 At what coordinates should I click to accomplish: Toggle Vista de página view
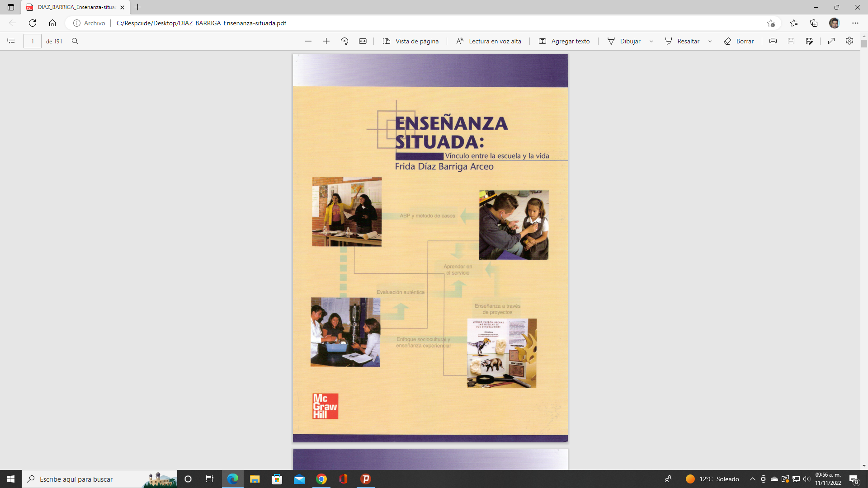click(x=410, y=41)
